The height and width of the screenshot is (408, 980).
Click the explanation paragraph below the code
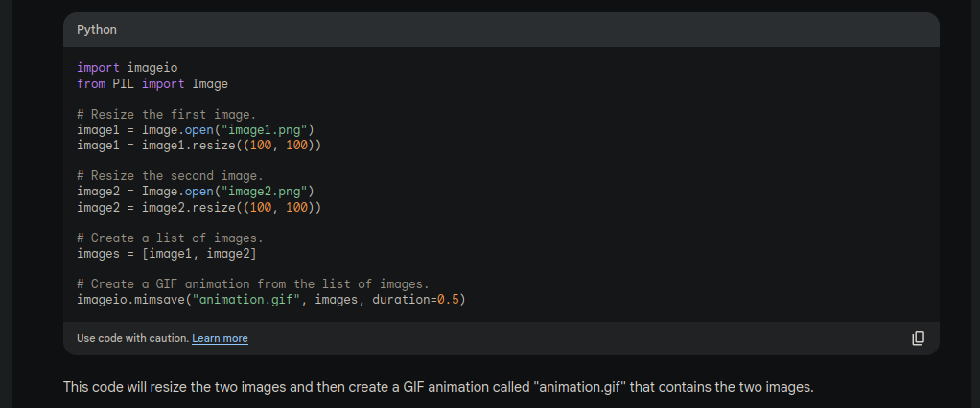point(438,387)
